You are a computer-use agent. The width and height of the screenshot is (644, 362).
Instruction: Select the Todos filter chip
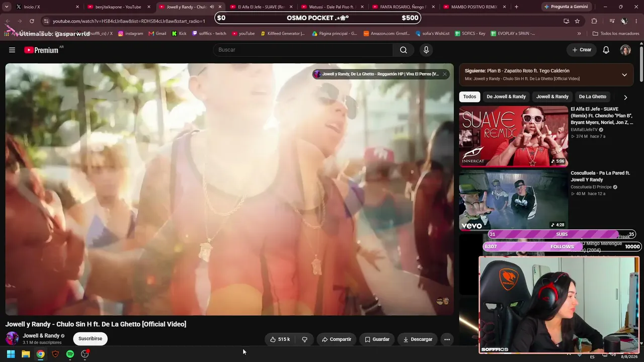(x=469, y=97)
